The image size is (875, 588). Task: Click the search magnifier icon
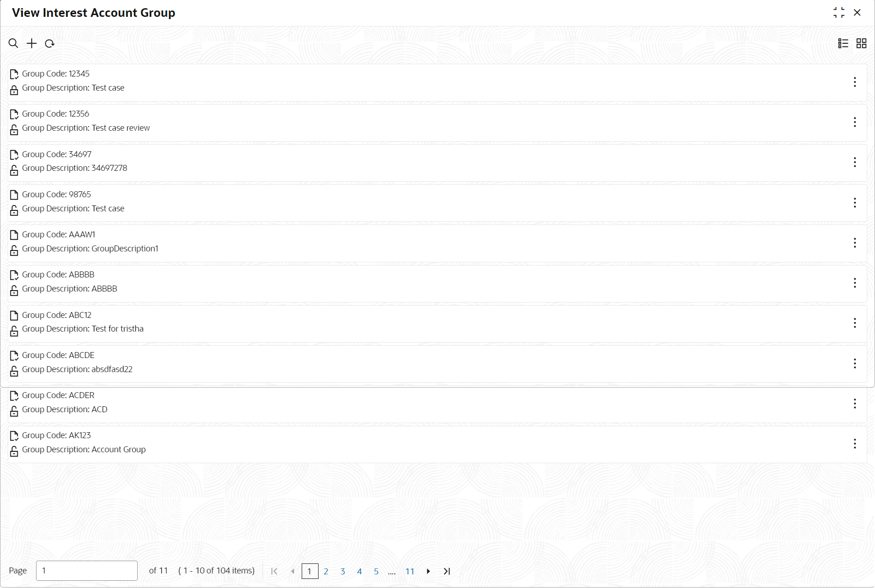[13, 44]
